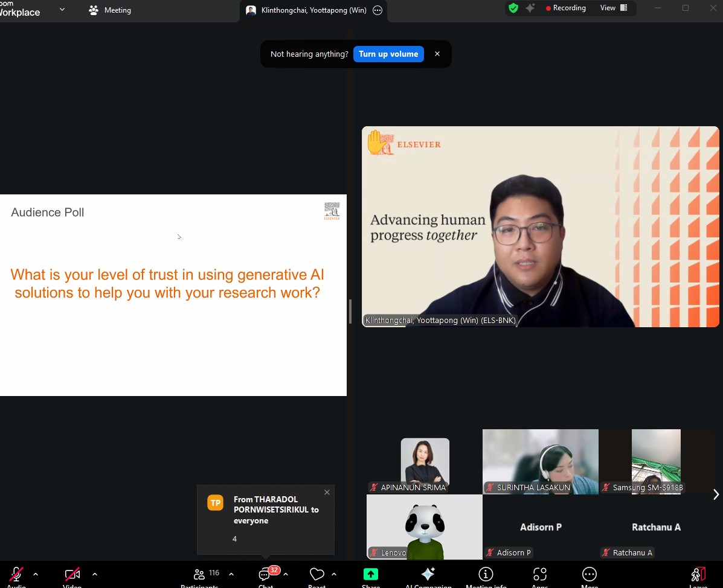
Task: Open the React emoji menu
Action: pos(317,575)
